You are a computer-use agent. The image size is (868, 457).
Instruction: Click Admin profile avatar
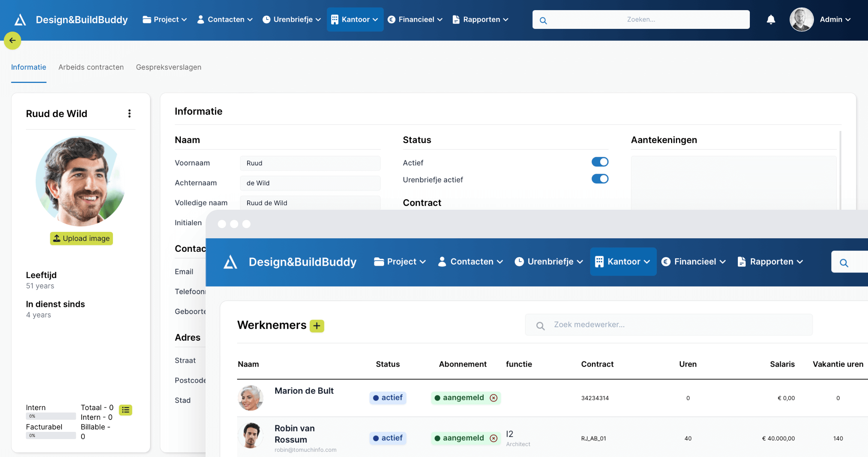click(801, 20)
